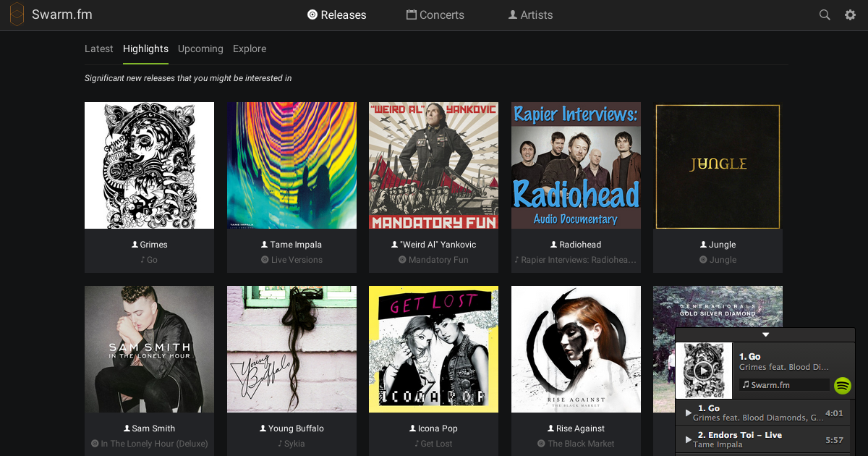Open the Young Buffalo artist link

click(x=292, y=428)
